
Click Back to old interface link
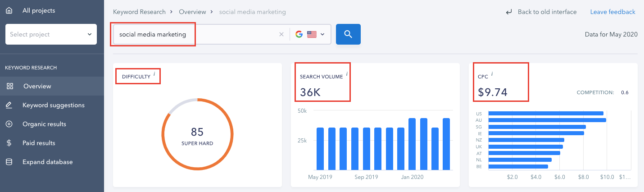547,12
